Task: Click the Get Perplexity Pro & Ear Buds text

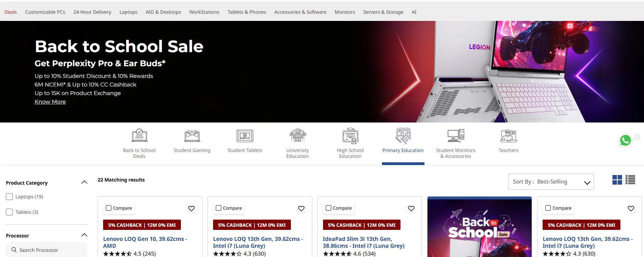Action: (100, 63)
